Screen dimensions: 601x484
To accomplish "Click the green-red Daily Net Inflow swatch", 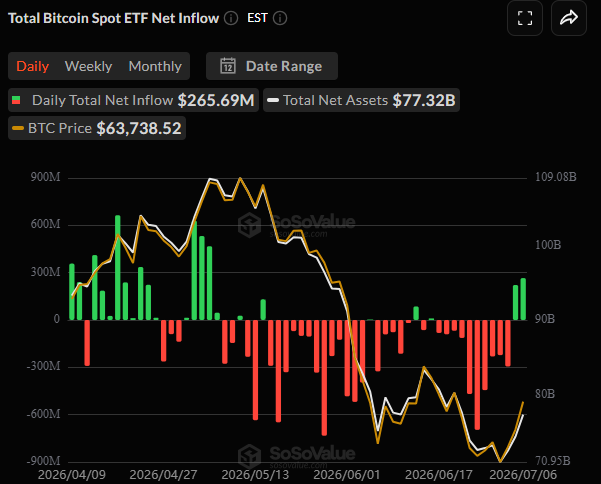I will tap(16, 100).
